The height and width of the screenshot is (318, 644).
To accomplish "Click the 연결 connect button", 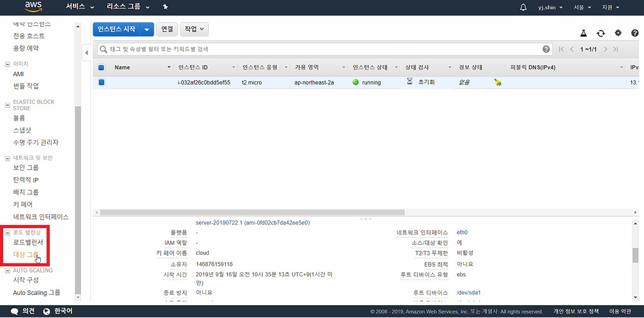I will click(x=167, y=29).
